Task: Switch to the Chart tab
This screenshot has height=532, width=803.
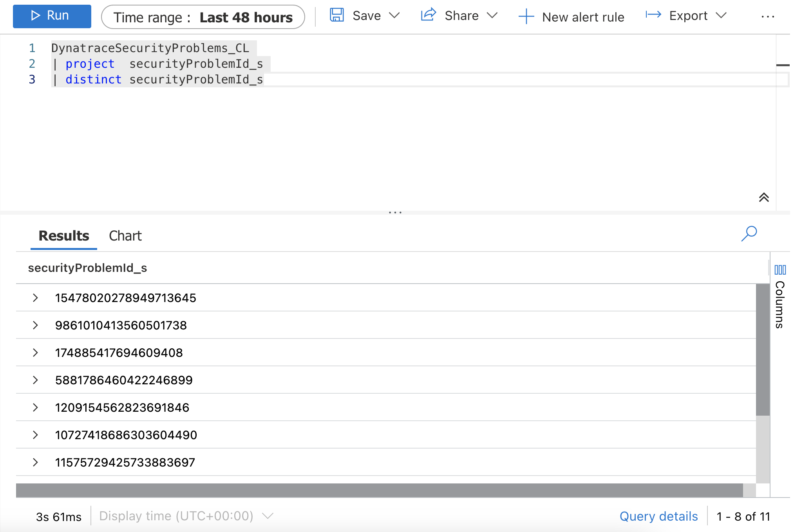Action: (125, 235)
